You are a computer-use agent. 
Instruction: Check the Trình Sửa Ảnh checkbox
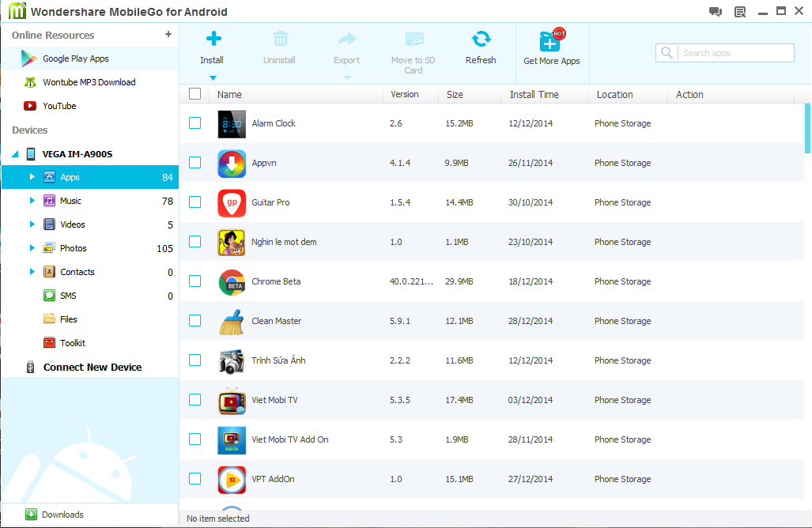[x=195, y=360]
